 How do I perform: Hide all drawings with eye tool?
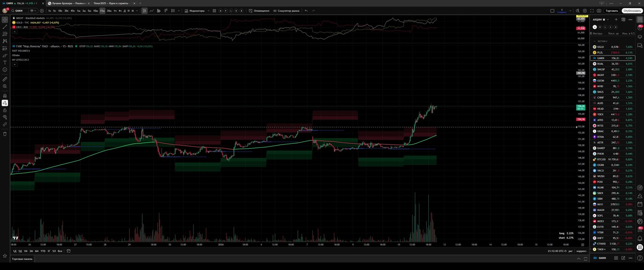click(5, 117)
